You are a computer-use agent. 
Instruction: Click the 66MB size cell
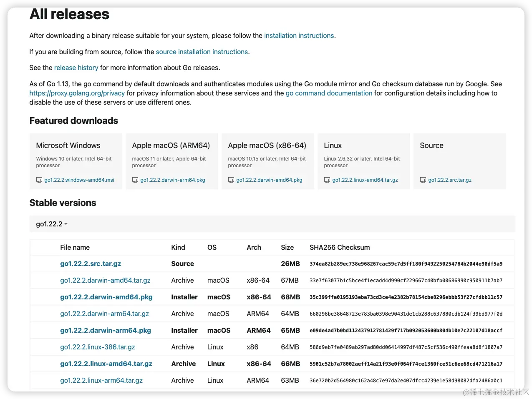(x=290, y=364)
